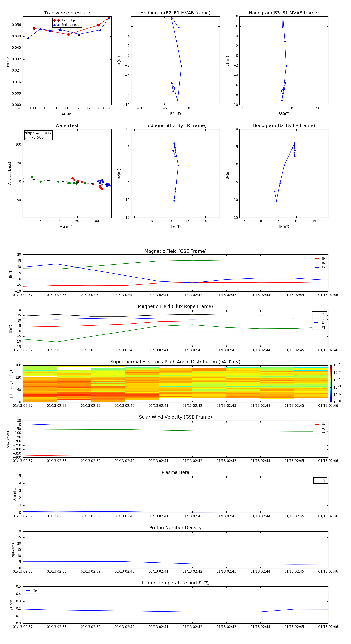Select the Bz entry in GSE field legend
The height and width of the screenshot is (644, 351).
[x=320, y=267]
